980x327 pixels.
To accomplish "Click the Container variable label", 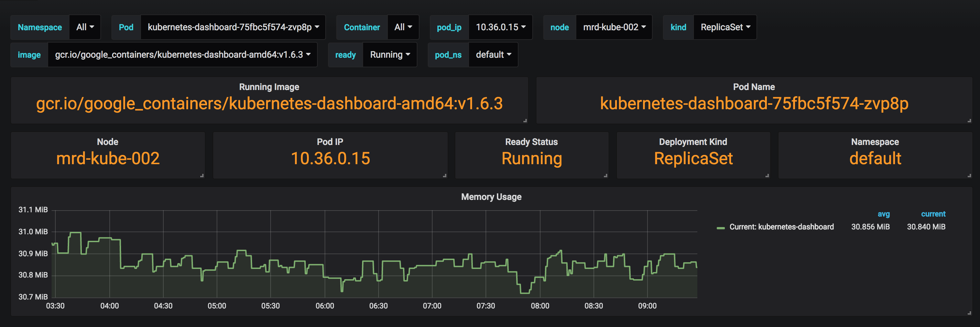I will tap(362, 27).
